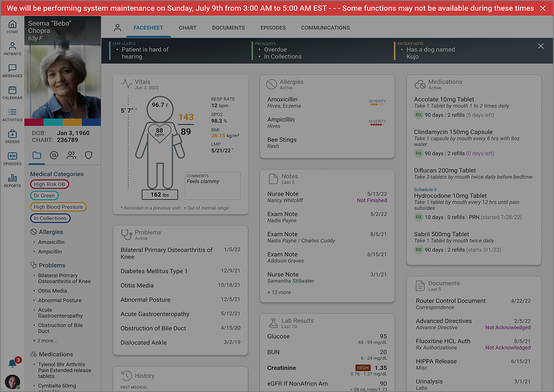Viewport: 554px width, 392px height.
Task: Open Messages from the left navigation
Action: [x=12, y=71]
